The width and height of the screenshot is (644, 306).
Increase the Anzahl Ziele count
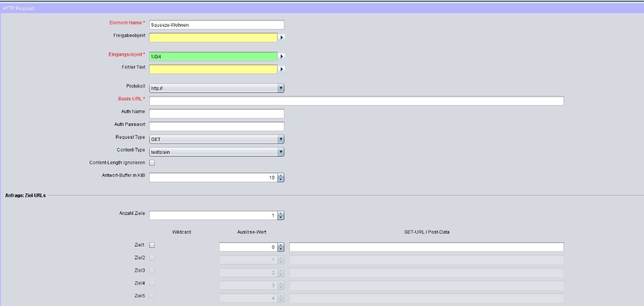(x=281, y=213)
